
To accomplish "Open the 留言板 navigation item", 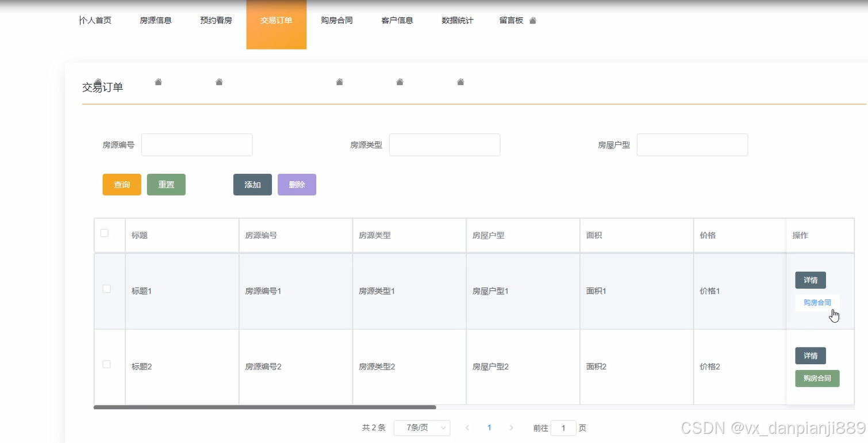I will point(511,21).
